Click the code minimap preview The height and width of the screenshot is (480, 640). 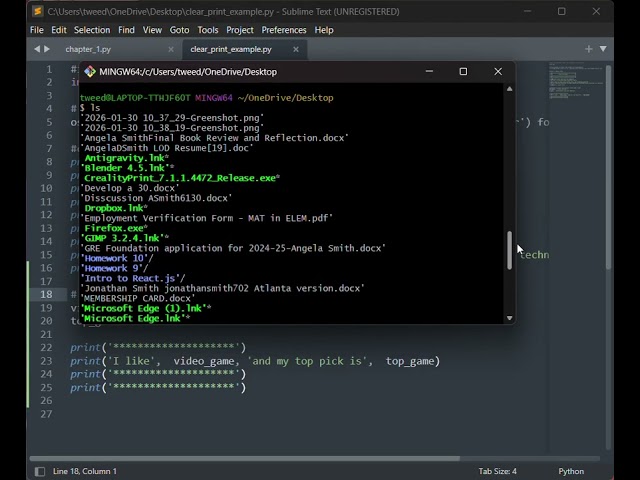(576, 80)
